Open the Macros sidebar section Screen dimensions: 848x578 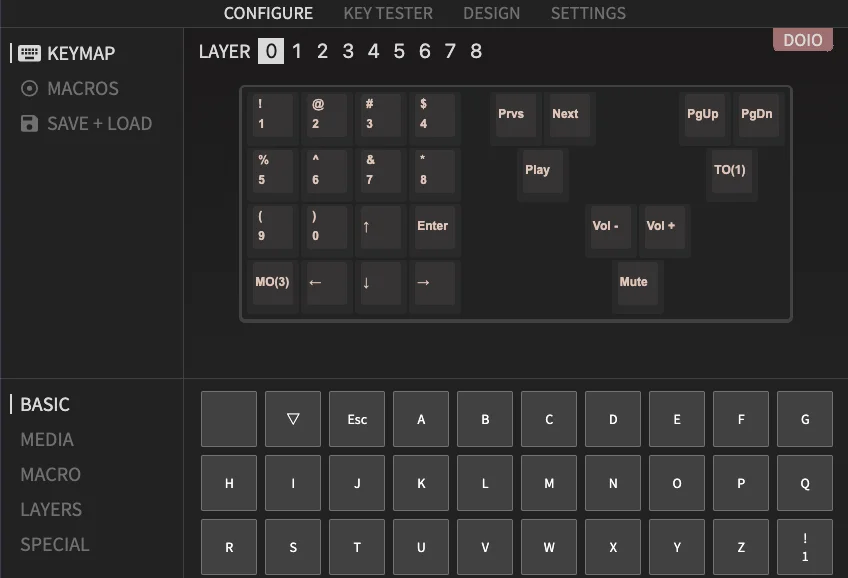(x=70, y=89)
